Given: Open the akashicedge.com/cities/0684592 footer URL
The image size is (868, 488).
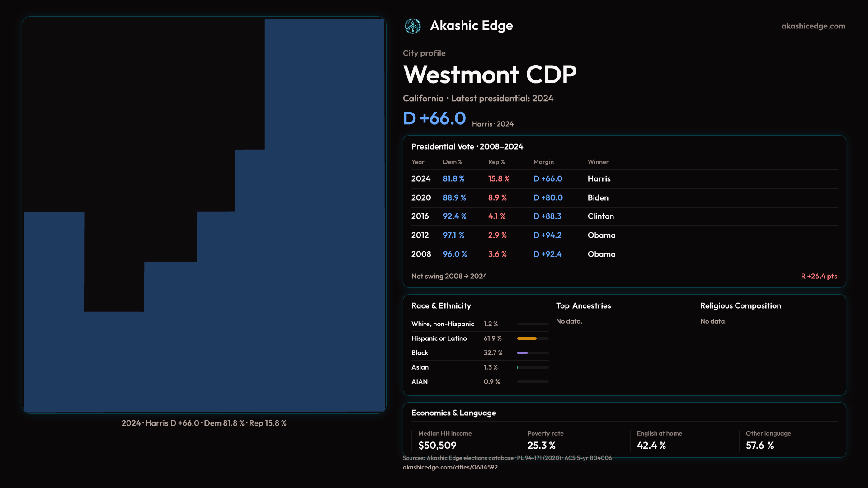Looking at the screenshot, I should 450,467.
